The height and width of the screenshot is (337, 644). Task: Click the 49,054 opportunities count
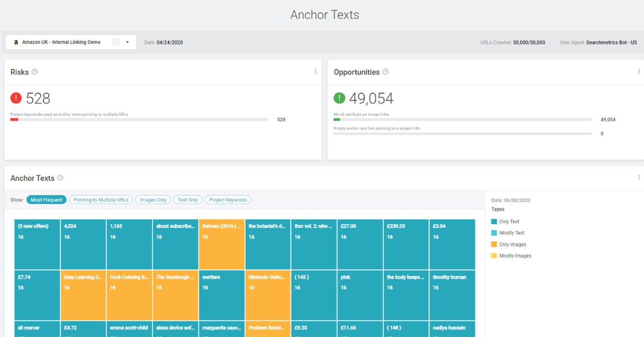(371, 99)
